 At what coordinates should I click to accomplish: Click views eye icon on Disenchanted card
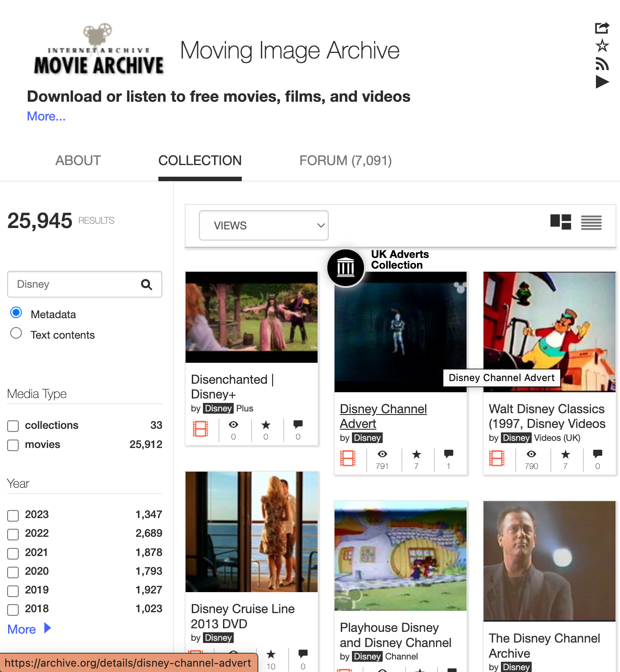point(233,424)
